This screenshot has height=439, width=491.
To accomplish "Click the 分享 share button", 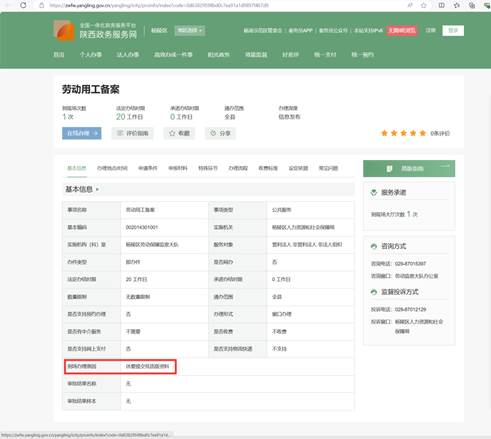I will pos(220,133).
